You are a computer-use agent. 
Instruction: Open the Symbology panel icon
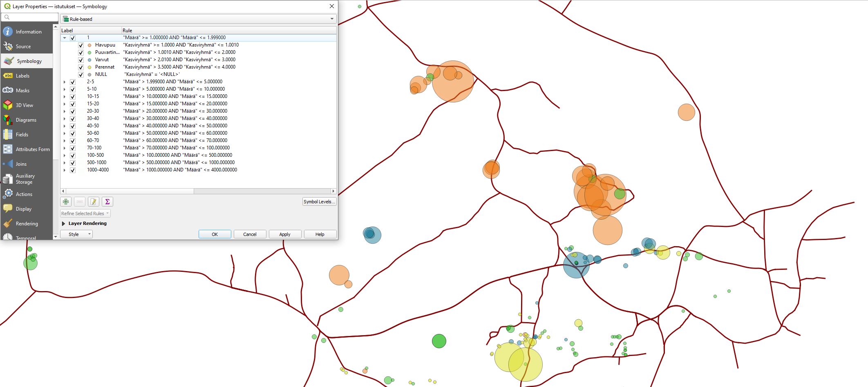pos(8,60)
